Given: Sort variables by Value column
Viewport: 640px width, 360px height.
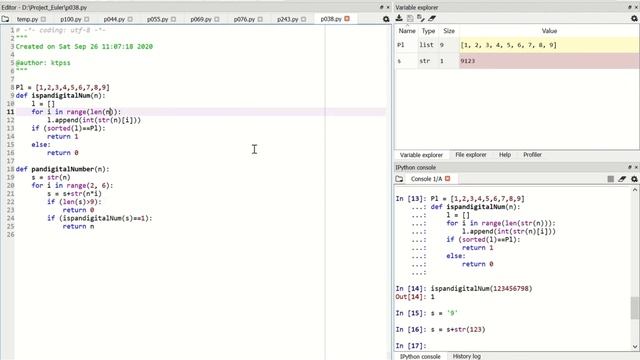Looking at the screenshot, I should coord(549,31).
